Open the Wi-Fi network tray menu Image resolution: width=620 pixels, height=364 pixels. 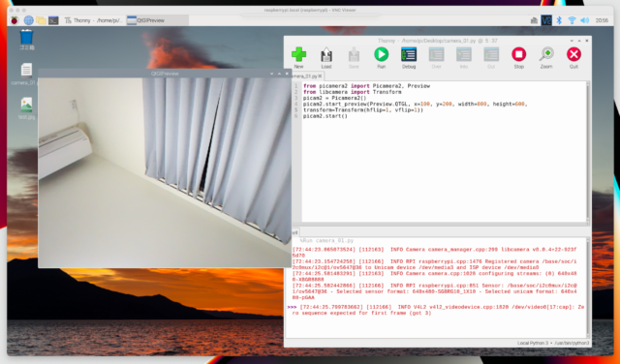click(x=572, y=20)
